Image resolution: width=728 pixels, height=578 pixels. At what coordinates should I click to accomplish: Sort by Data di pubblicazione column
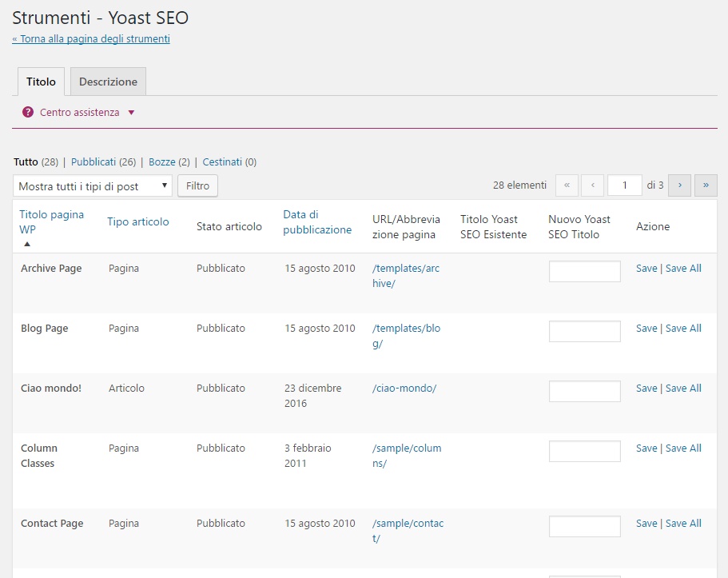[317, 221]
